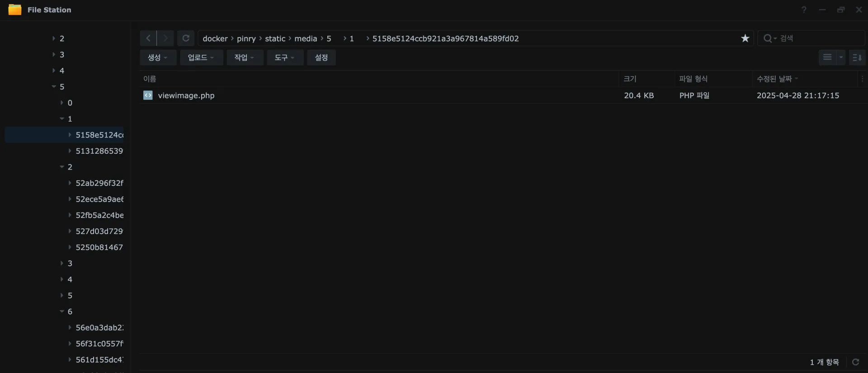
Task: Open the 업로드 (Upload) menu
Action: [x=201, y=57]
